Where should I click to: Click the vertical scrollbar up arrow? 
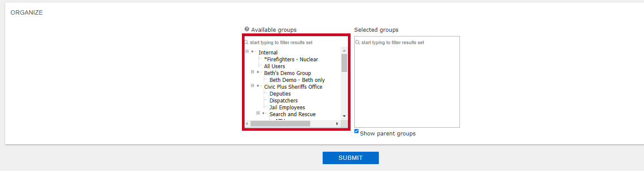(344, 50)
